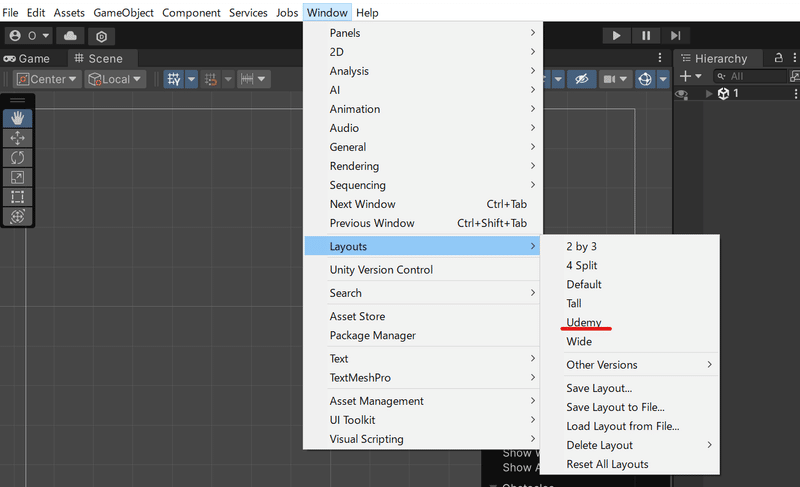Toggle grid visibility button
The height and width of the screenshot is (487, 800).
point(173,79)
